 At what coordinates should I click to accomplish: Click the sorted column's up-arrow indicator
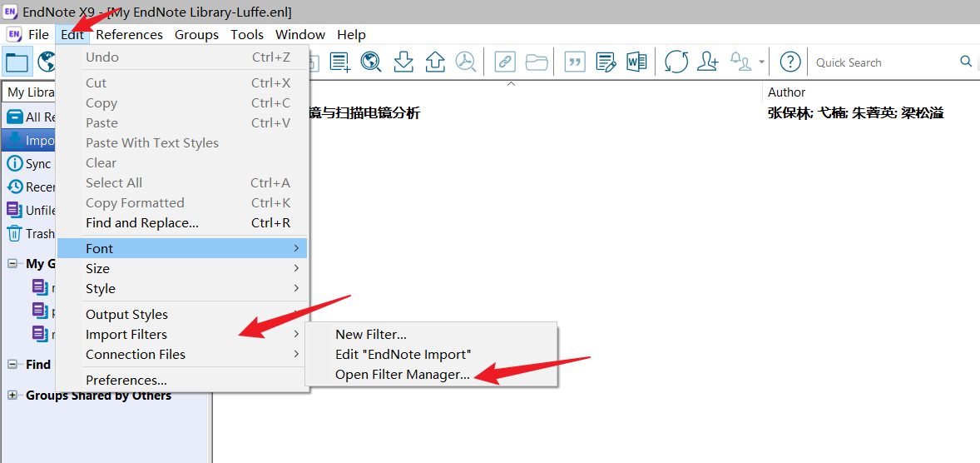(x=511, y=84)
